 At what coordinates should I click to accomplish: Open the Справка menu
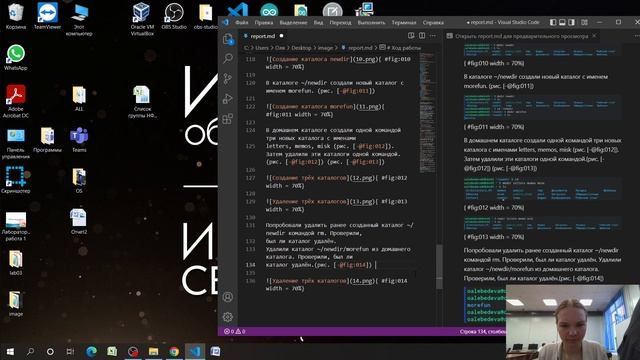(433, 22)
